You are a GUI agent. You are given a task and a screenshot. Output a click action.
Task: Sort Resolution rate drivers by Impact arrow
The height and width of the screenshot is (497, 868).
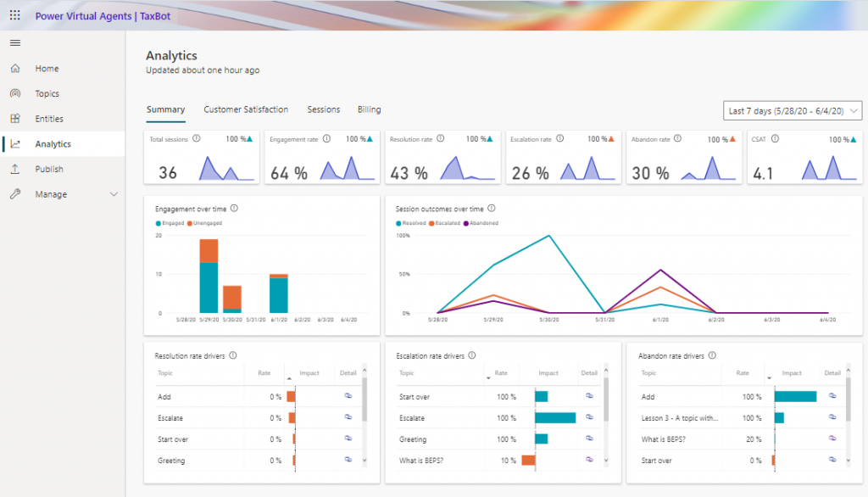coord(289,378)
